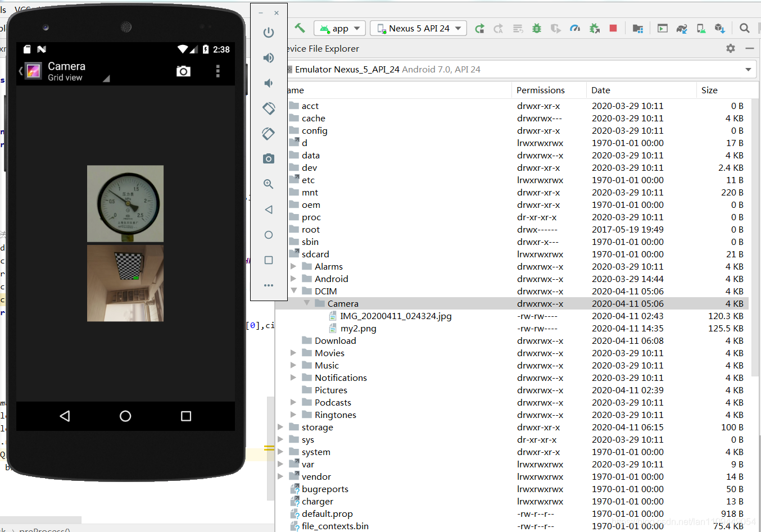Take an emulator screenshot with camera icon
The image size is (761, 532).
point(269,158)
